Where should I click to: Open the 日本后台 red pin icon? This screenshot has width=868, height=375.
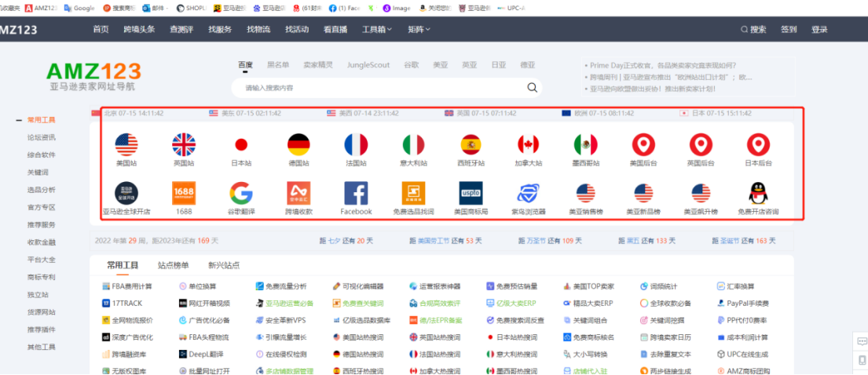click(x=758, y=145)
